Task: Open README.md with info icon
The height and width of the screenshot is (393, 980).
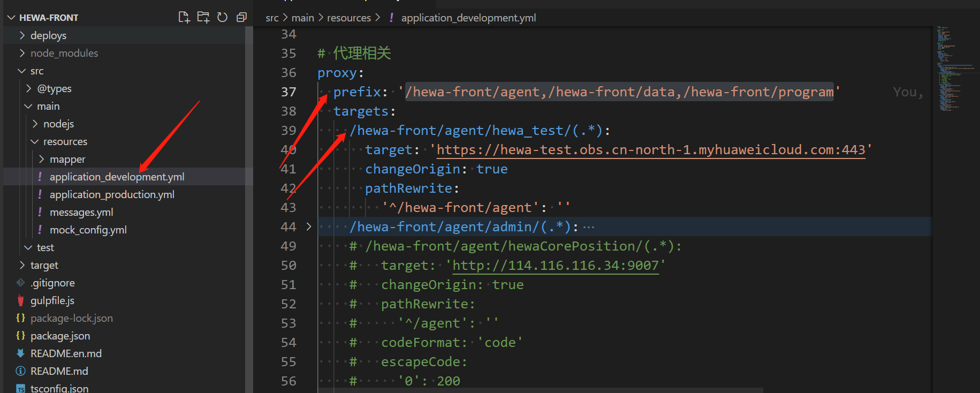Action: (x=59, y=371)
